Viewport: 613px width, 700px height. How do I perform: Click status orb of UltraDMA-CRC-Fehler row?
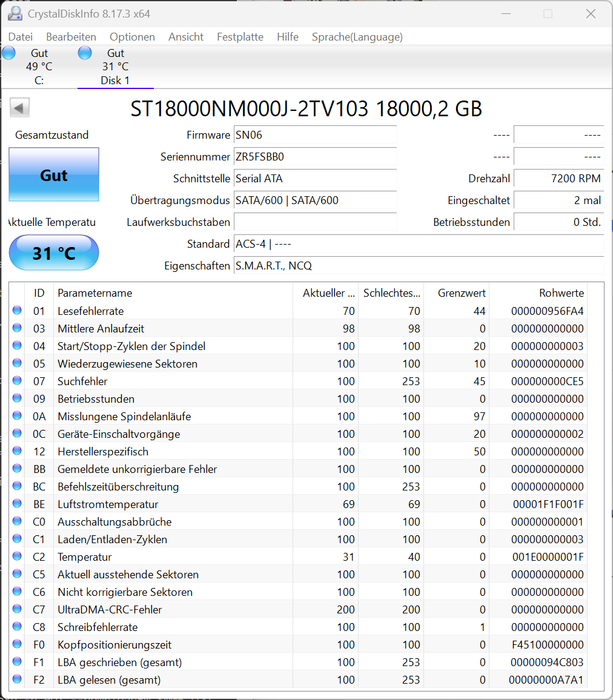pyautogui.click(x=17, y=609)
